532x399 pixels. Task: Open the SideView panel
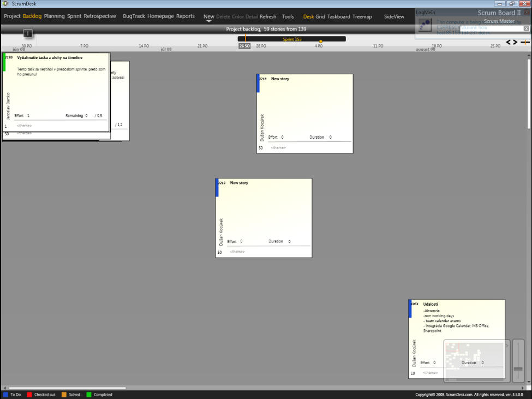pos(394,16)
